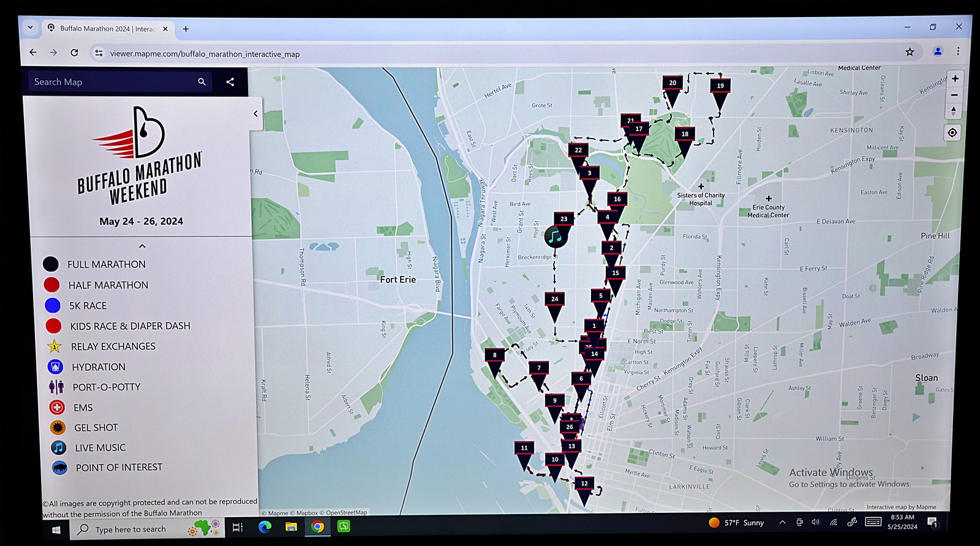
Task: Select mile marker 6 on the map
Action: (581, 385)
